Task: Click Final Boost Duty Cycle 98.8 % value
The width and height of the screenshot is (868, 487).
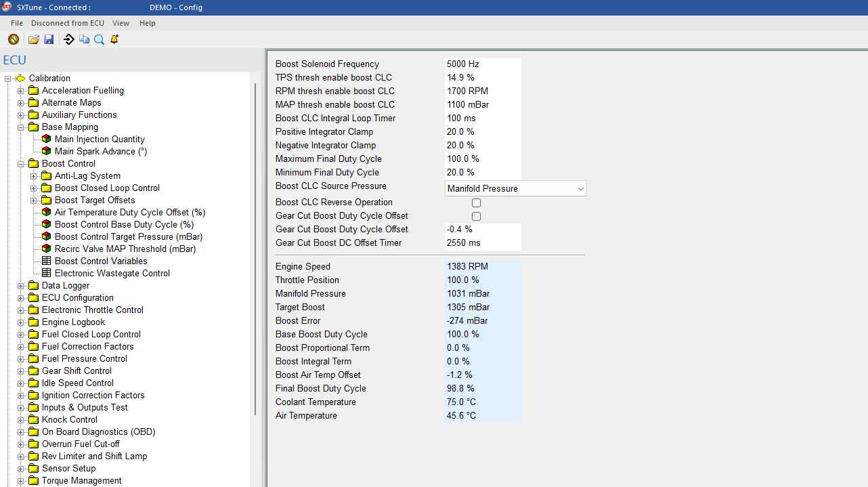Action: (x=483, y=388)
